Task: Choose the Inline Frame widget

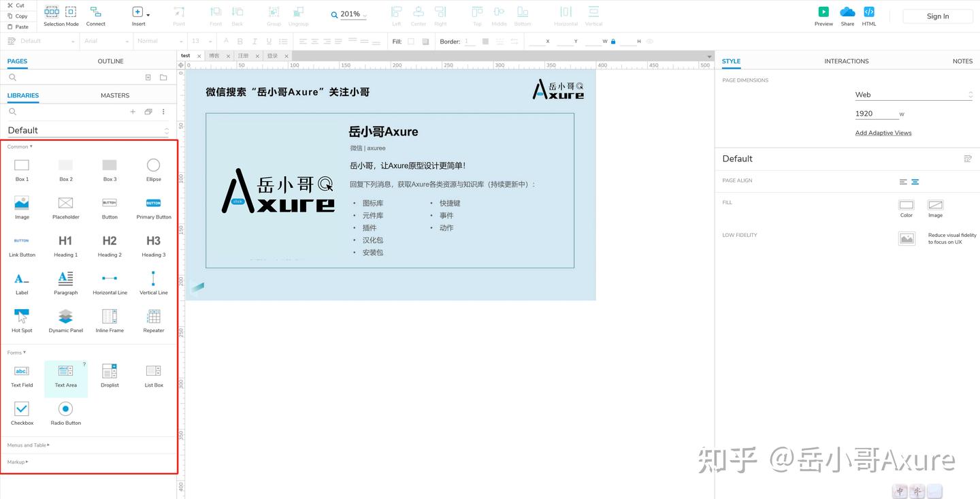Action: tap(110, 321)
